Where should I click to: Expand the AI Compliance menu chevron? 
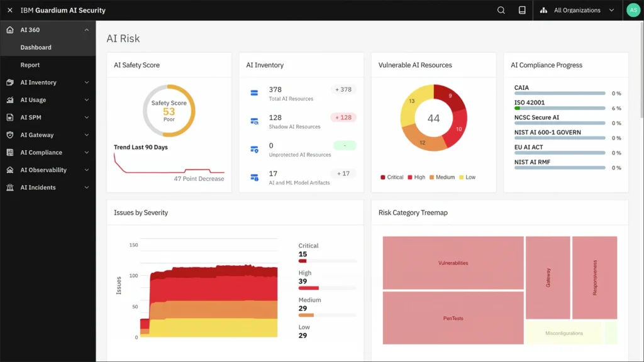pyautogui.click(x=87, y=152)
